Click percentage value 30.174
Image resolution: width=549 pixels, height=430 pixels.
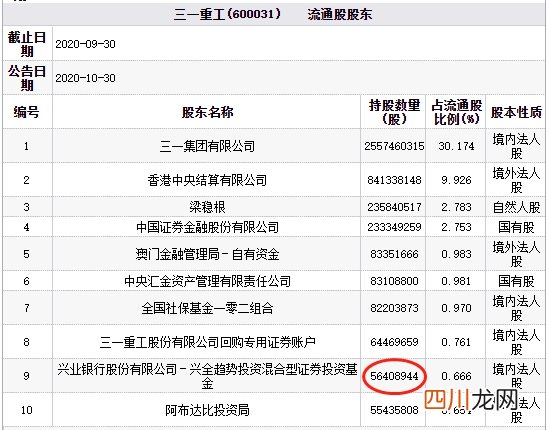pos(456,146)
